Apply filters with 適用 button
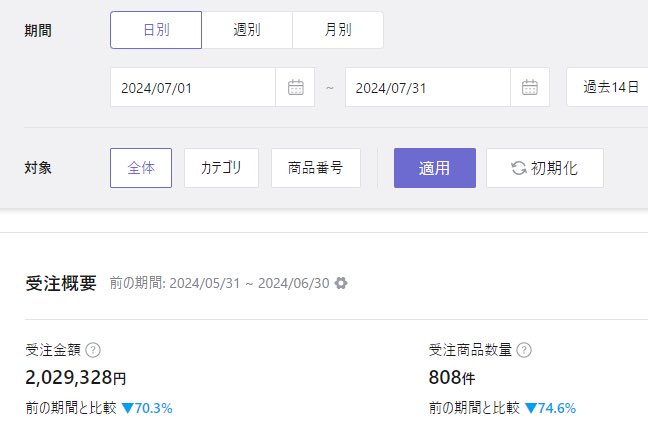 pos(435,168)
